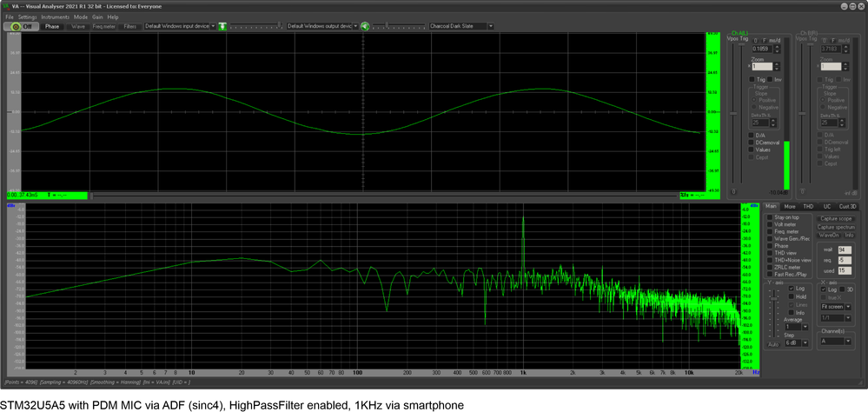This screenshot has width=868, height=412.
Task: Toggle the Y-axis Log checkbox
Action: click(792, 289)
